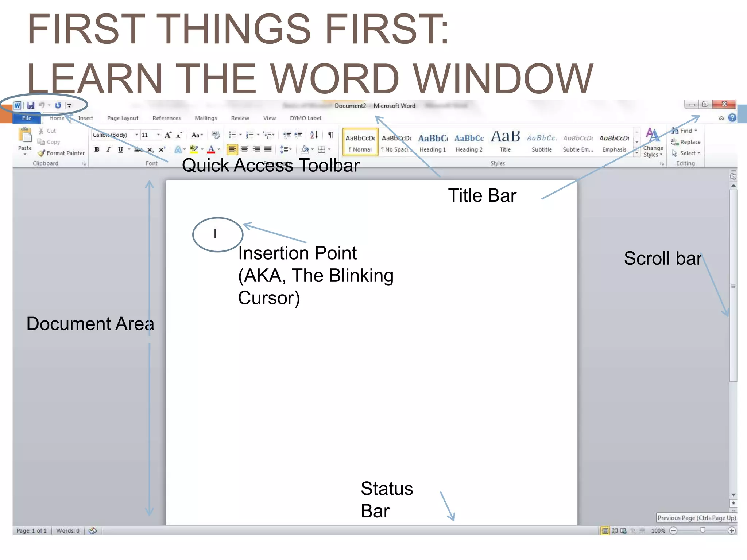Click the Grow Font icon

[x=168, y=135]
